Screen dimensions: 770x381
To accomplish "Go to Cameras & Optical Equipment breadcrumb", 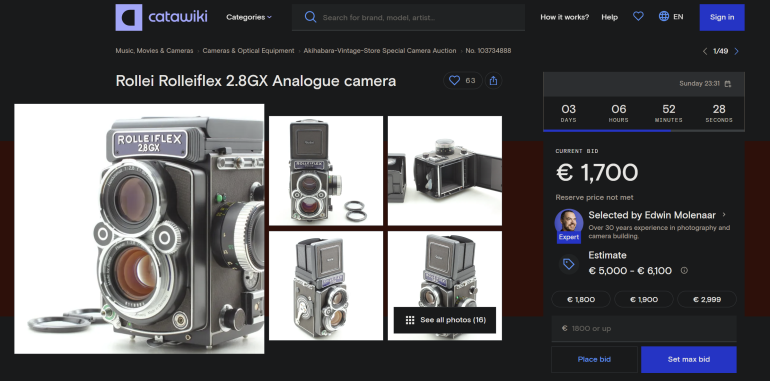I will 248,51.
